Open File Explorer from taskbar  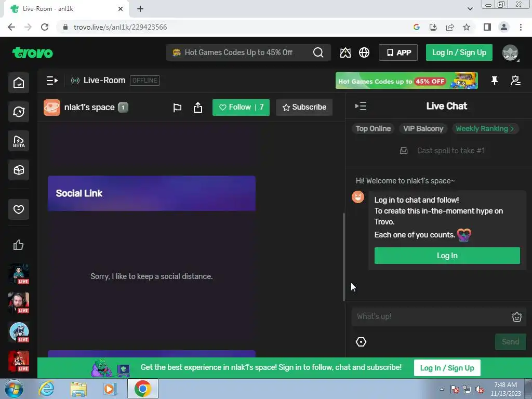[x=79, y=389]
